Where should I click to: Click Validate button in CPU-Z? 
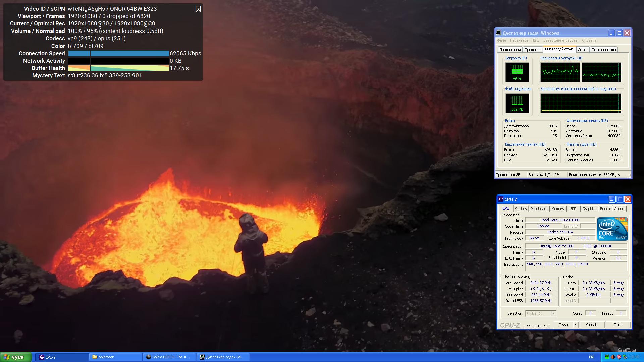(x=592, y=325)
